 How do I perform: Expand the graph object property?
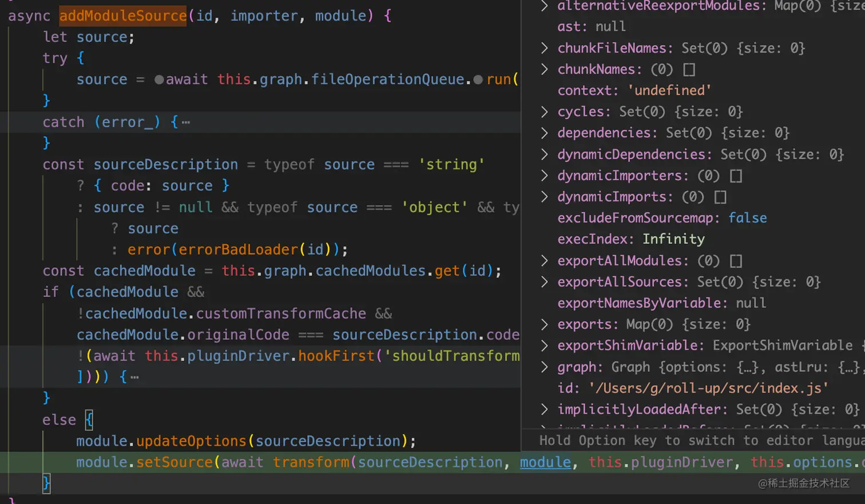click(x=544, y=367)
